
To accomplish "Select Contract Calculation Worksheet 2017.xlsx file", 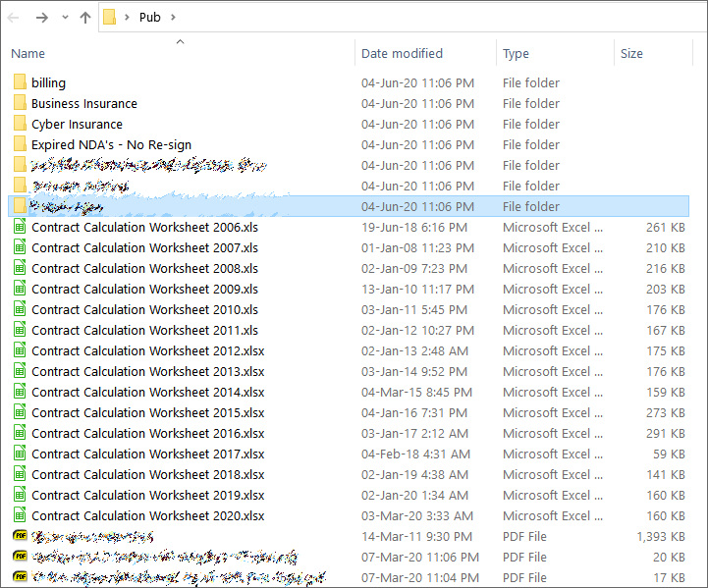I will [x=147, y=454].
